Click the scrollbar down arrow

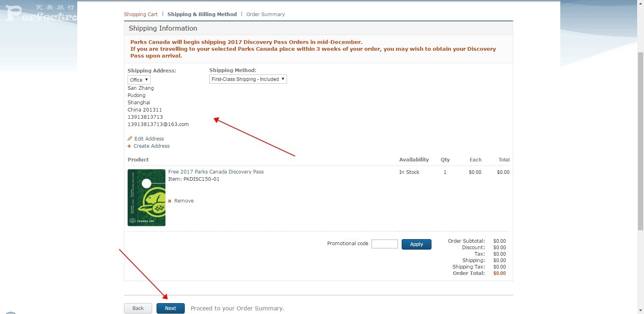point(641,311)
